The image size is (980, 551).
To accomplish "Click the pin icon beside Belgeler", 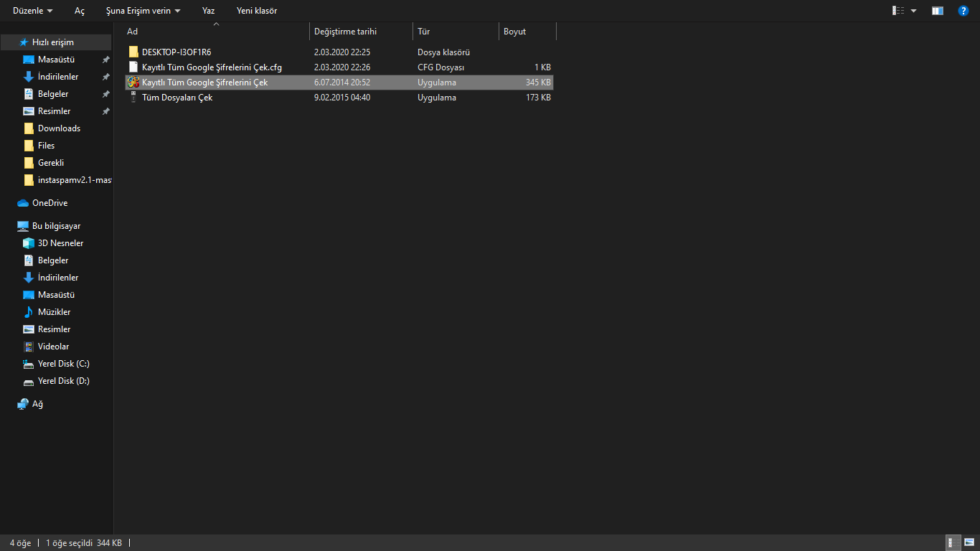I will click(105, 94).
